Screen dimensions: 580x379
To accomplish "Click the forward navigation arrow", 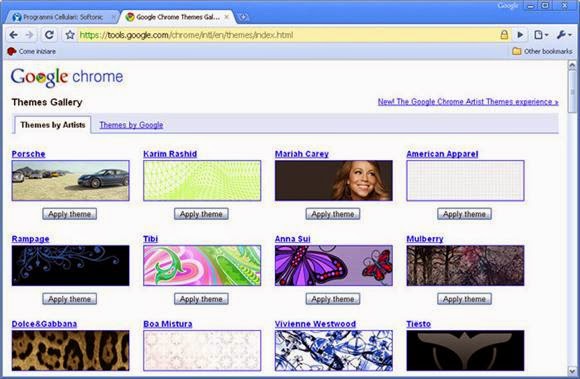I will click(x=29, y=35).
